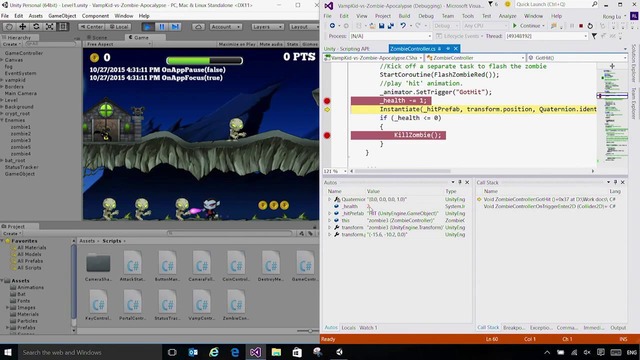This screenshot has height=360, width=640.
Task: Toggle Stats overlay in Game view
Action: pyautogui.click(x=292, y=44)
